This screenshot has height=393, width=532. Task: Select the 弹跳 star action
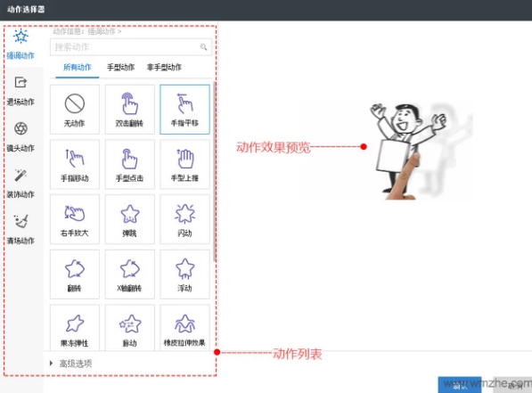129,219
